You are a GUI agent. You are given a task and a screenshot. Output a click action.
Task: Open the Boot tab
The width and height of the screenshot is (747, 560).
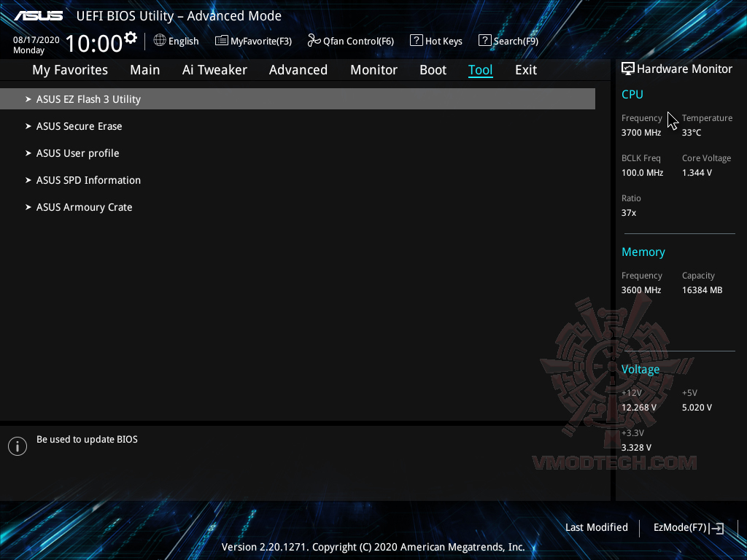(x=433, y=70)
